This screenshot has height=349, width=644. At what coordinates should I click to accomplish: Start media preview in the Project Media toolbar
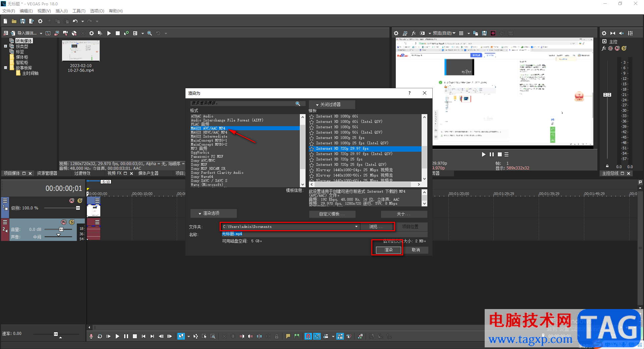tap(109, 33)
